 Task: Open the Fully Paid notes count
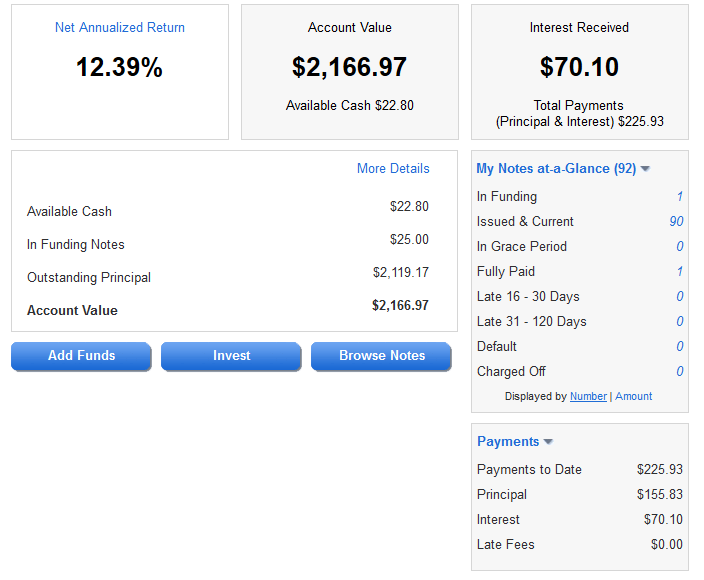(x=679, y=272)
